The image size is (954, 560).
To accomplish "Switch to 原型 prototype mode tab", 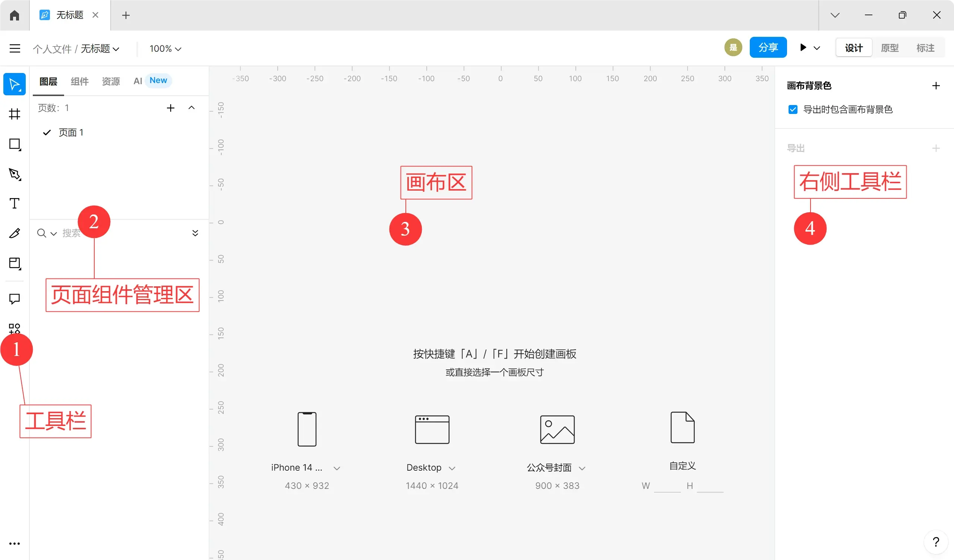I will point(890,48).
